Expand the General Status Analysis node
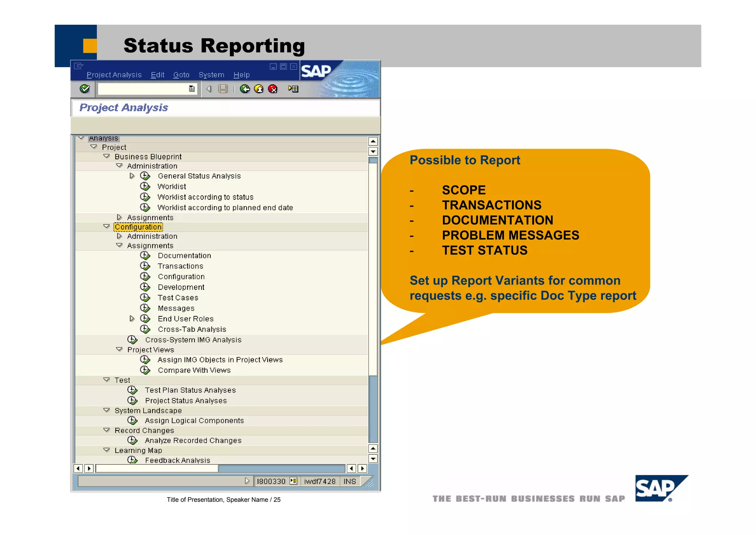This screenshot has width=756, height=535. pyautogui.click(x=132, y=176)
